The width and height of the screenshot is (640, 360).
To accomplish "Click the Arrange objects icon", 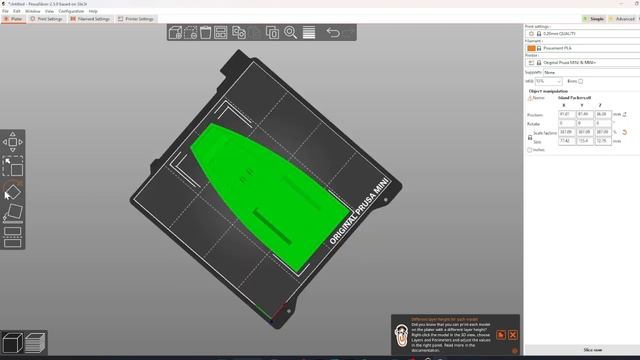I will pos(221,33).
